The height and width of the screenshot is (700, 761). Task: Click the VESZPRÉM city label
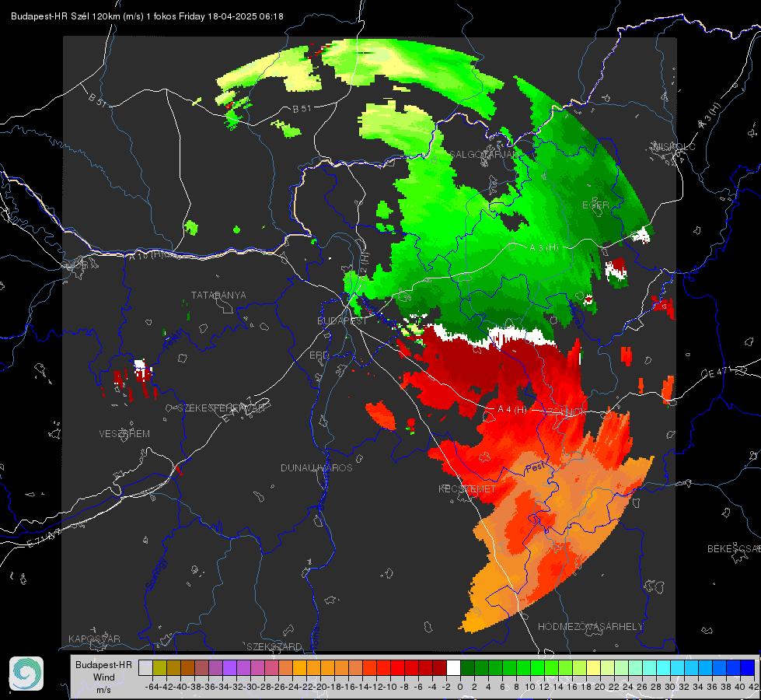pyautogui.click(x=124, y=434)
